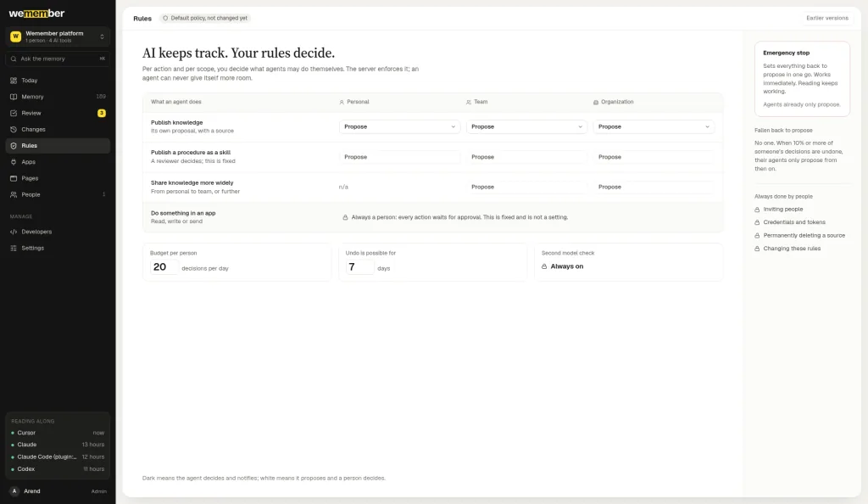The width and height of the screenshot is (868, 504).
Task: Click the Developers code icon
Action: point(14,232)
